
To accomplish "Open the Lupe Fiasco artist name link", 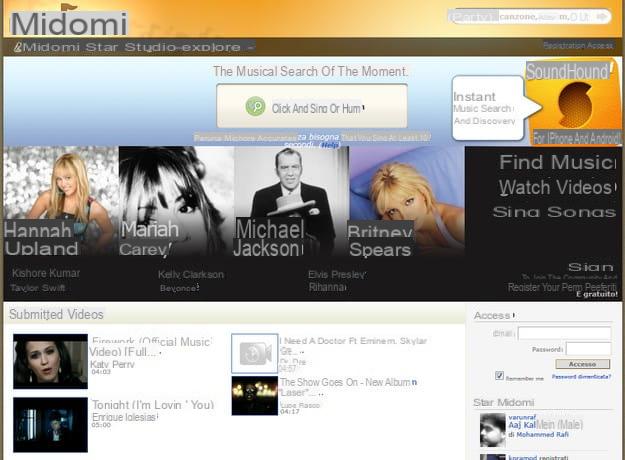I will coord(300,405).
